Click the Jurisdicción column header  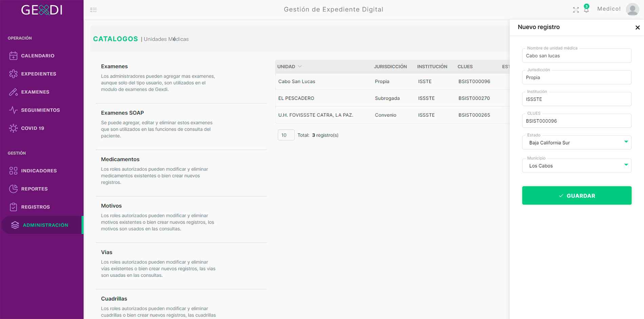click(390, 67)
